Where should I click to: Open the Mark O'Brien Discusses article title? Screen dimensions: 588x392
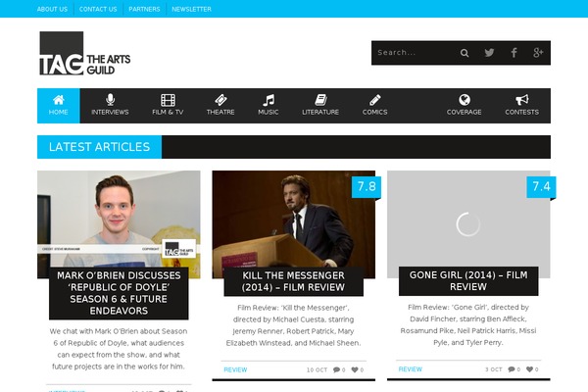119,293
